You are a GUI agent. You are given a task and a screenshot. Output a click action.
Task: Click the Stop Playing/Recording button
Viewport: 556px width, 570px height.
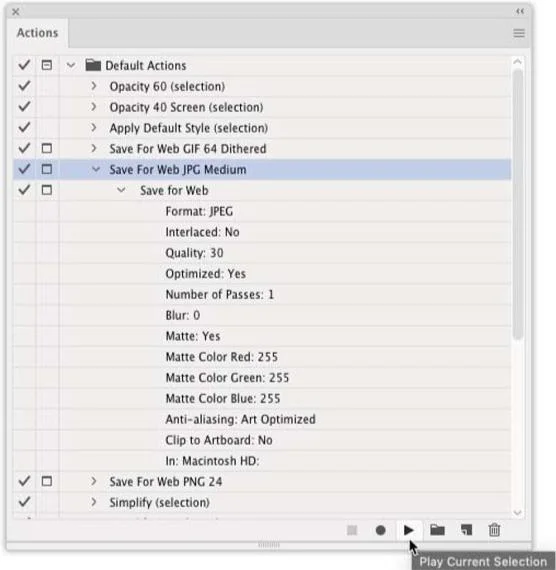coord(352,530)
